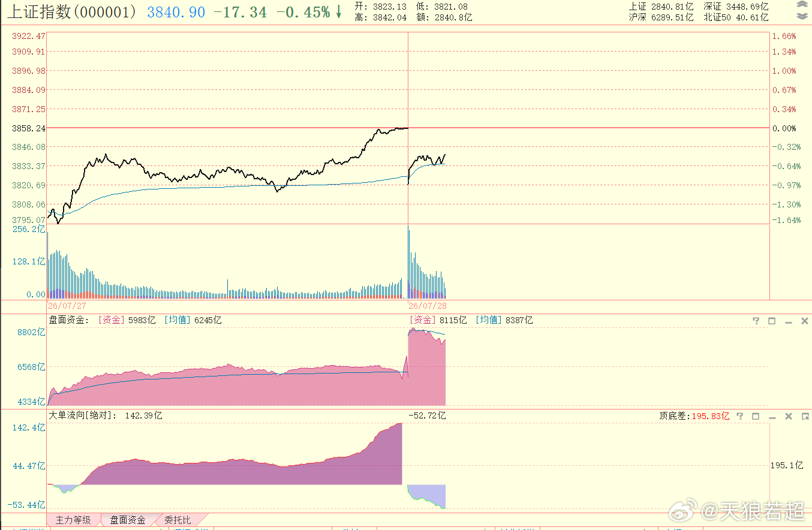Click the [资金] label beside 5983亿

point(112,320)
